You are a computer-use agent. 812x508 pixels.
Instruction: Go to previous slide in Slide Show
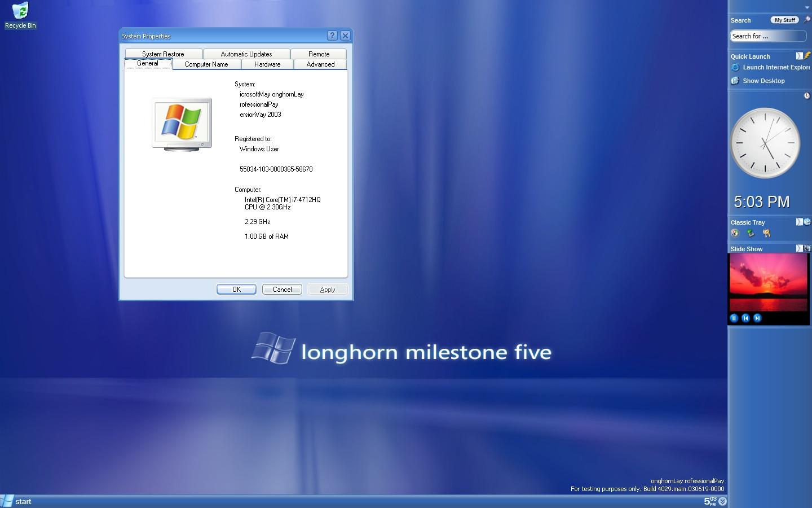745,318
